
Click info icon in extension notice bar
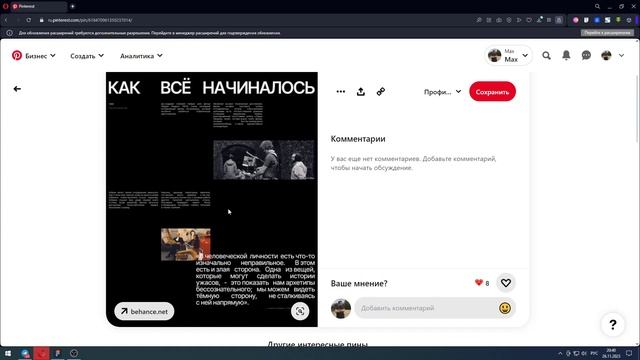[x=9, y=33]
